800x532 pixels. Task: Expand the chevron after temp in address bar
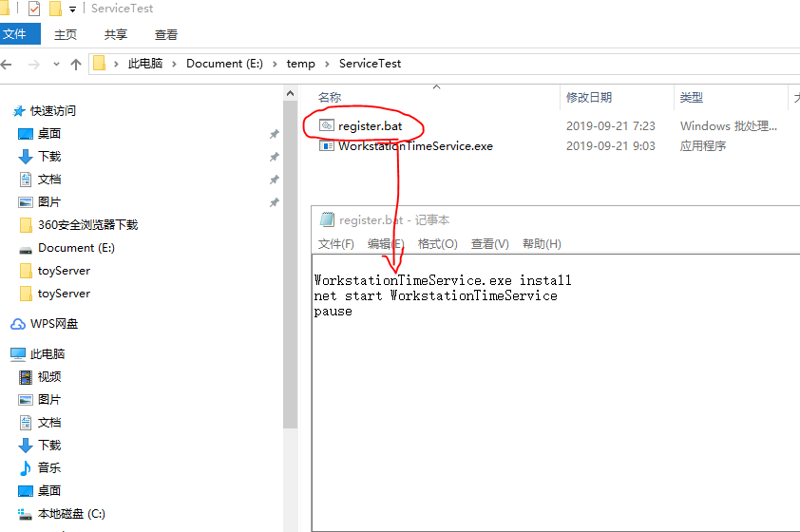click(327, 64)
